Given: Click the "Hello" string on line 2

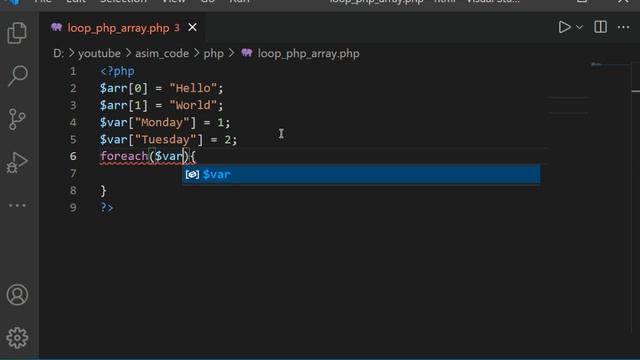Looking at the screenshot, I should [x=193, y=88].
